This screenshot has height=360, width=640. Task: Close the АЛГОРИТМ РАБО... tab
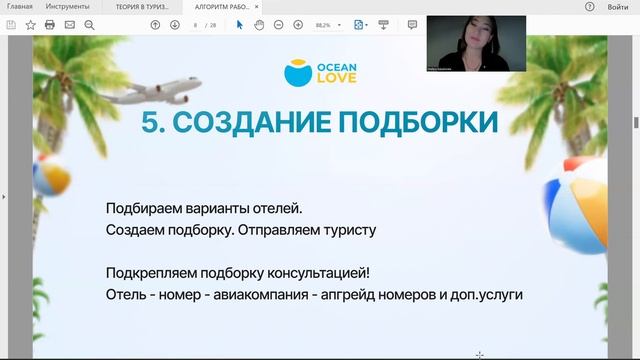(256, 7)
